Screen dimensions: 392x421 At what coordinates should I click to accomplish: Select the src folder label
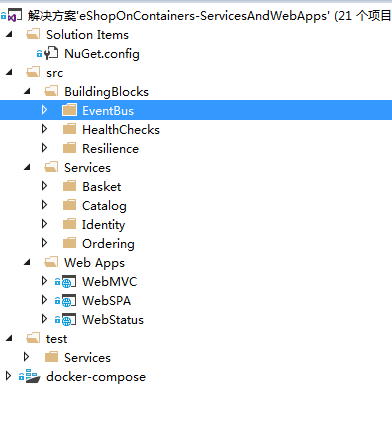point(54,73)
